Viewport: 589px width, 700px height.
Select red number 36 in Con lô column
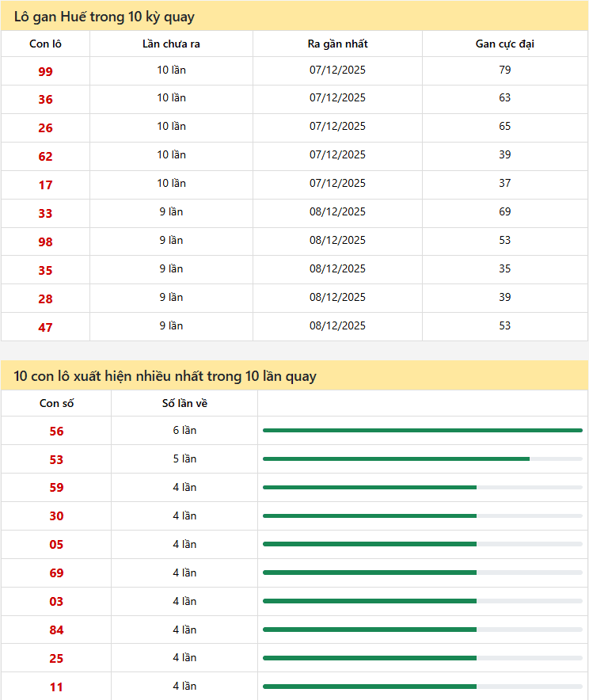coord(45,100)
